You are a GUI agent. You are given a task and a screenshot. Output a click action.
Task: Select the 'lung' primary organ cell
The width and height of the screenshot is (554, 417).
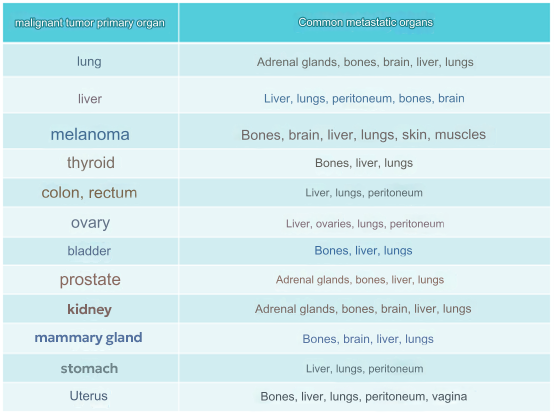pyautogui.click(x=89, y=61)
